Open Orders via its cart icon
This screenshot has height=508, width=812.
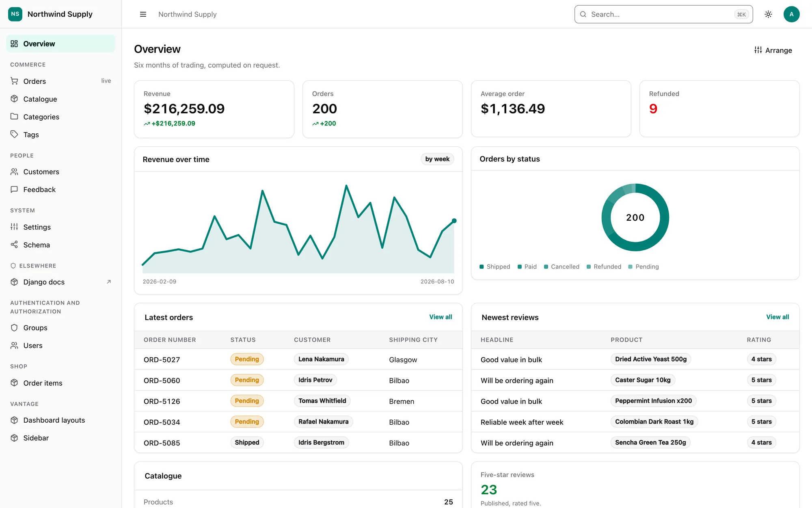coord(14,81)
